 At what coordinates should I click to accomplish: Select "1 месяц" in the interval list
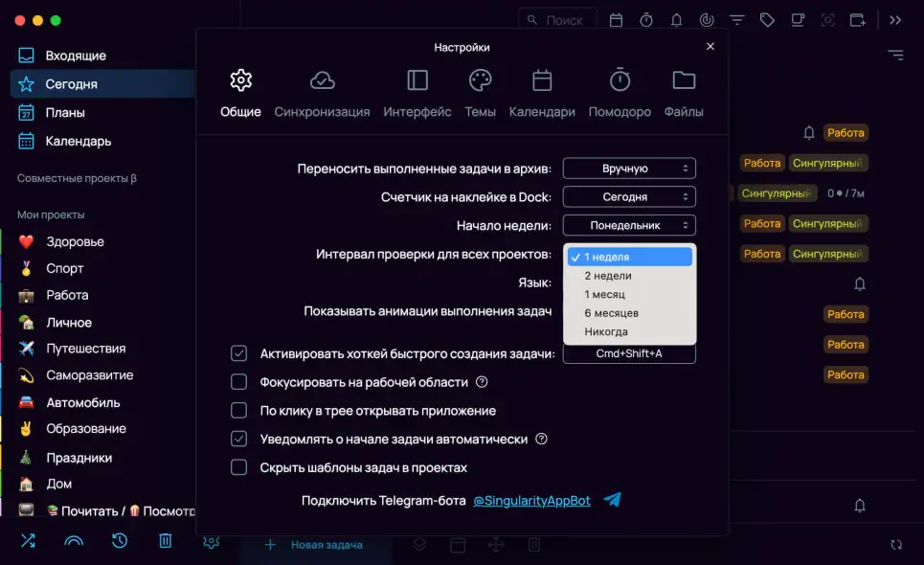605,294
